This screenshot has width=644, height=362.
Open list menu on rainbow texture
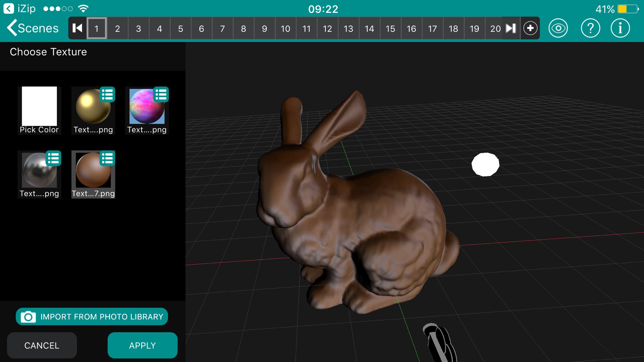click(x=161, y=95)
